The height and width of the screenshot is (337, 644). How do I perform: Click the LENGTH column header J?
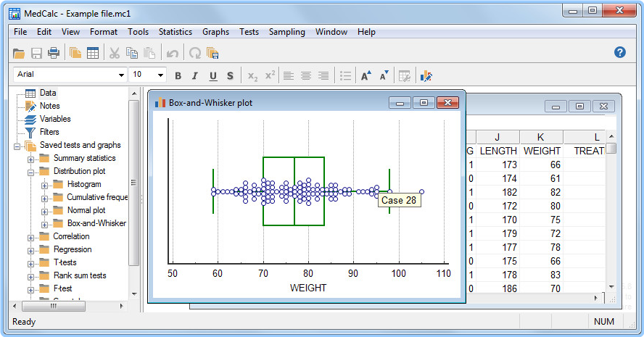click(x=498, y=137)
